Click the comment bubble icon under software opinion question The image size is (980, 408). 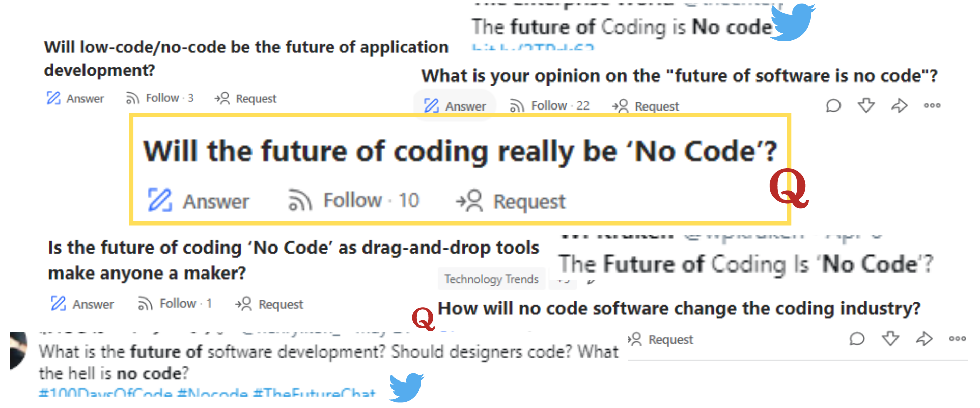tap(833, 106)
